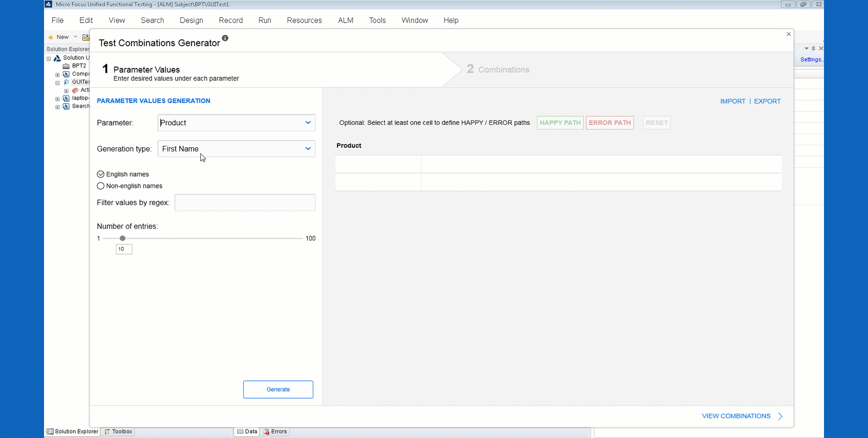This screenshot has height=438, width=868.
Task: Switch to the Errors tab
Action: pyautogui.click(x=275, y=431)
